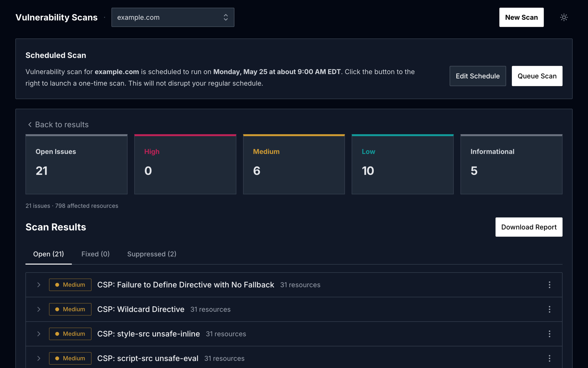Screen dimensions: 588x368
Task: Select the Open Issues 21 card
Action: click(x=77, y=164)
